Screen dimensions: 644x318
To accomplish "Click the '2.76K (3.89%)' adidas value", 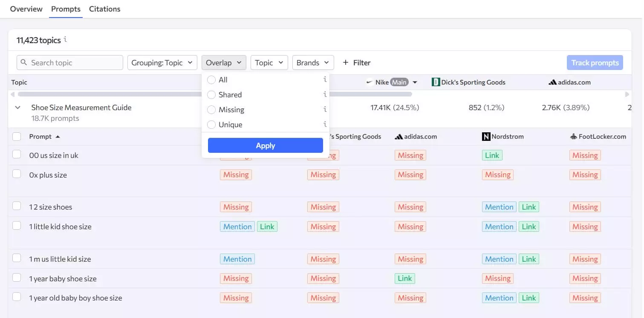I will click(566, 108).
